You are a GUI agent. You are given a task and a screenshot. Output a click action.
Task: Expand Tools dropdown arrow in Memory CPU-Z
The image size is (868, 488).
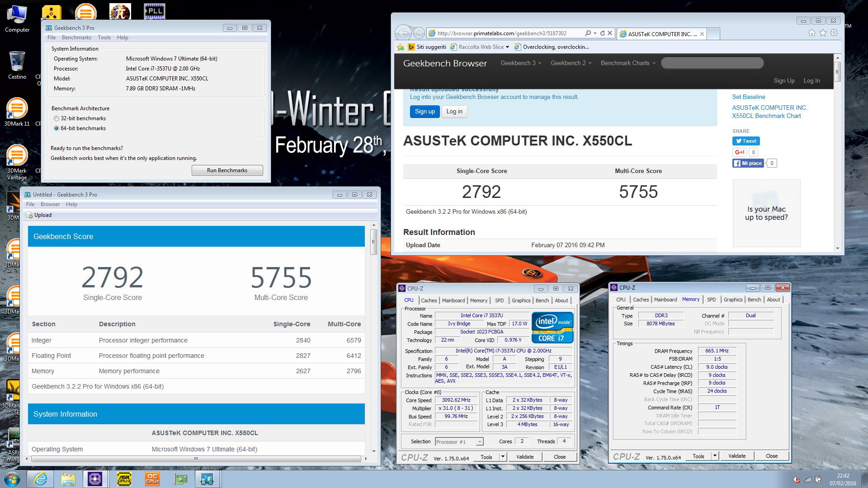715,456
